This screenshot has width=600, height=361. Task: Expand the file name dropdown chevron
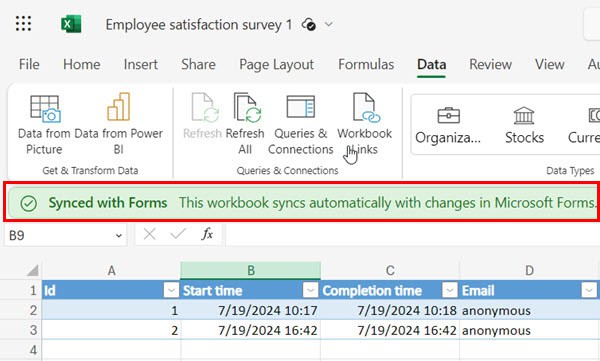(x=329, y=25)
